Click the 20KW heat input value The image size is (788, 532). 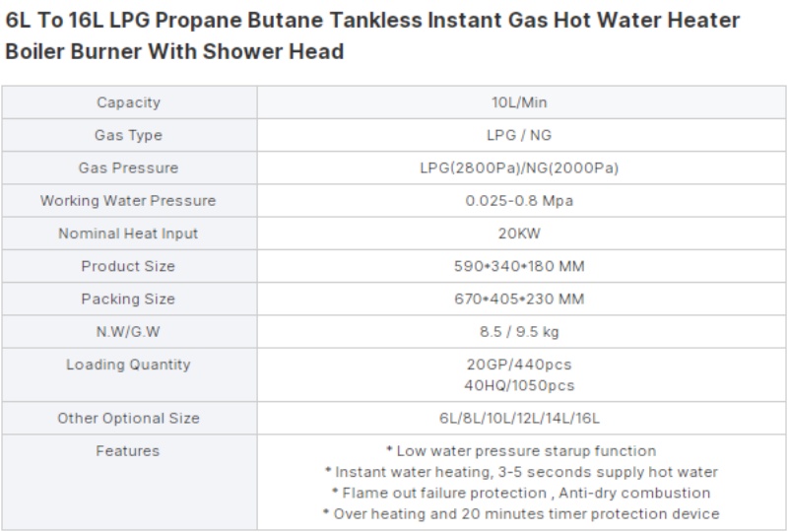[x=519, y=233]
